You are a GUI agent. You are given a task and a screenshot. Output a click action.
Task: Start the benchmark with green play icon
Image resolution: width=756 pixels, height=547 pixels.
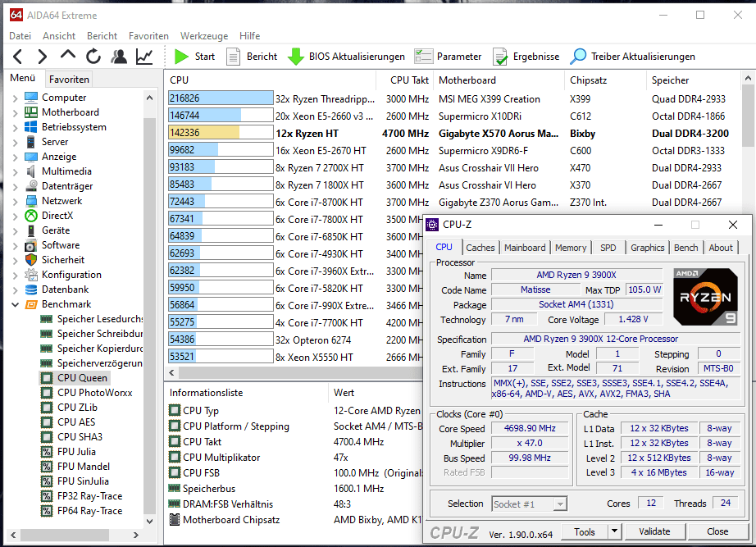[x=181, y=57]
